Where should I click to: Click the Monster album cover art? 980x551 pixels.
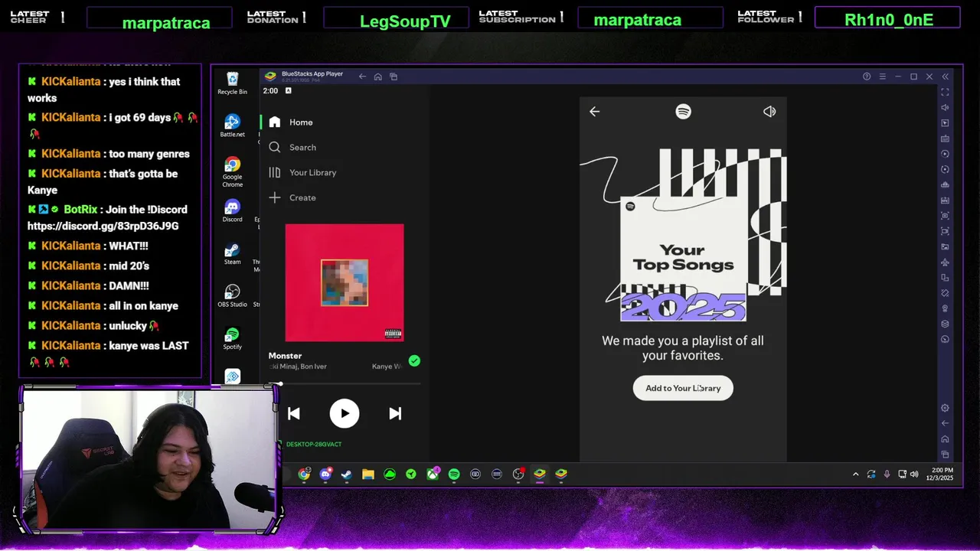(345, 282)
